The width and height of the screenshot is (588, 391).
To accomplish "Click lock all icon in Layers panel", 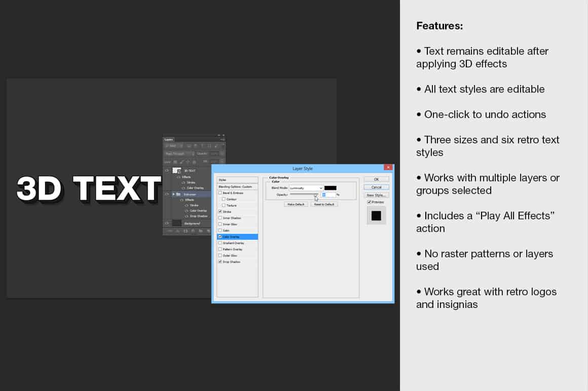I will (x=194, y=162).
